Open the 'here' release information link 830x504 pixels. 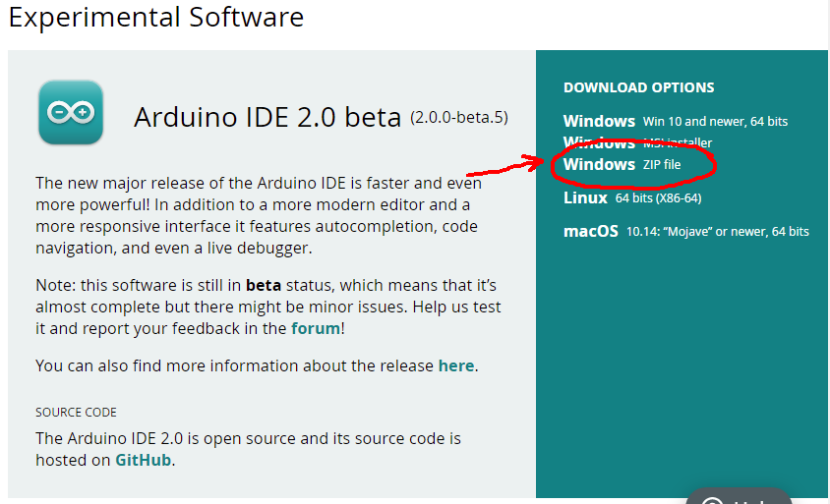click(456, 365)
